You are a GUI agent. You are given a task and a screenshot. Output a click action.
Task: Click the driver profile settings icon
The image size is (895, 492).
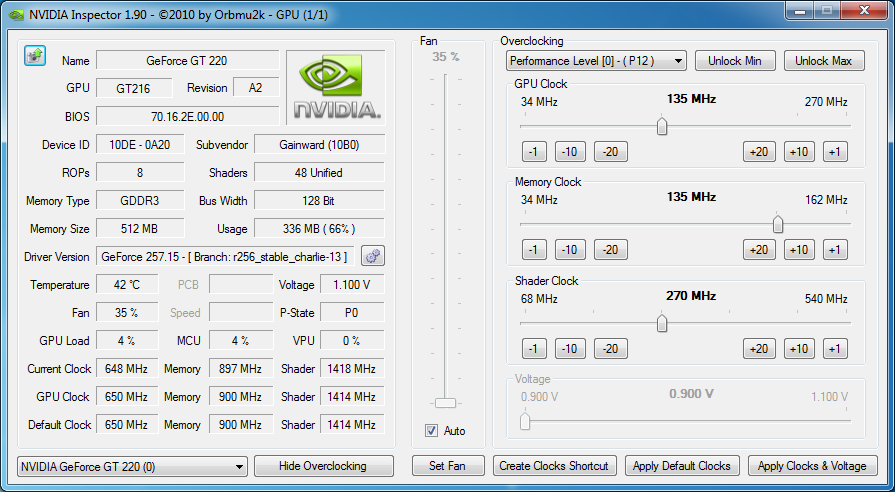point(373,257)
